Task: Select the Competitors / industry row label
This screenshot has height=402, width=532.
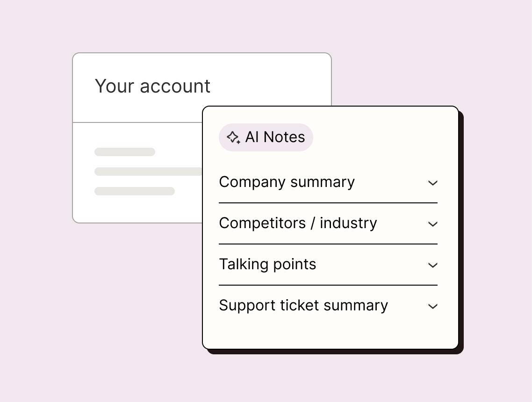Action: pyautogui.click(x=298, y=223)
